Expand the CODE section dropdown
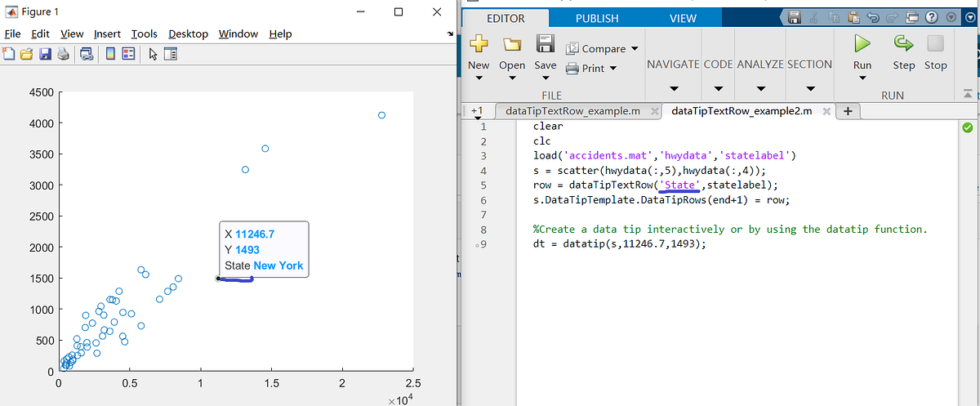 (x=718, y=88)
